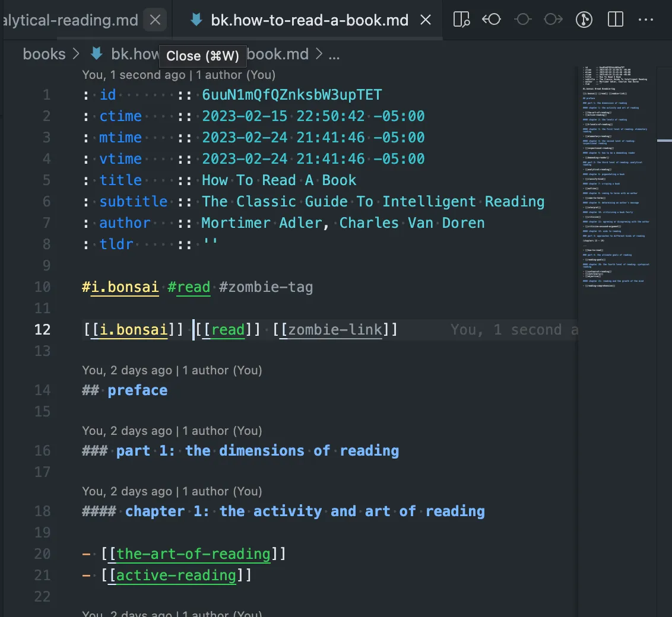Click the file icon on bk.how-to-read-a-book.md tab

click(196, 20)
